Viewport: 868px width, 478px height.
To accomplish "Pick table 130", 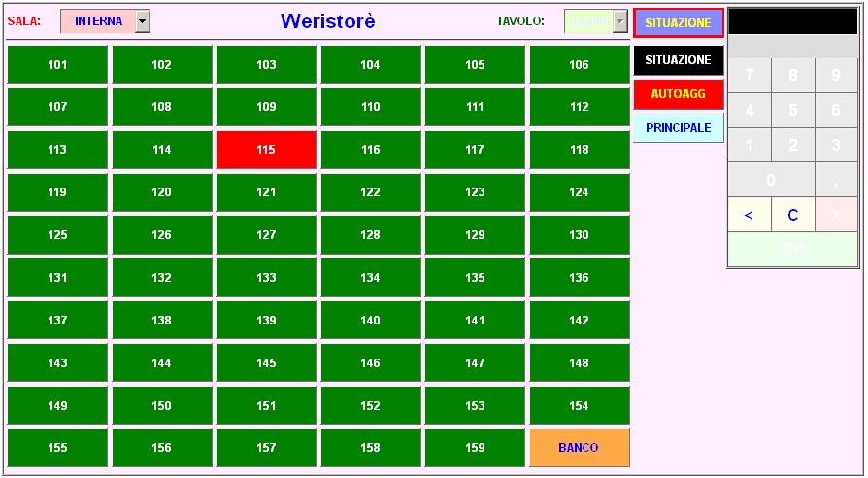I will pos(579,235).
